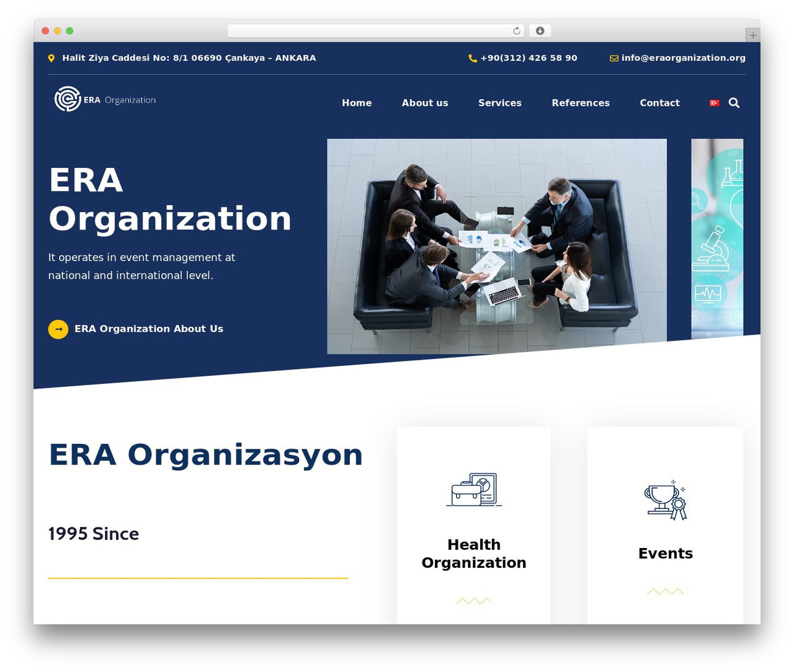794x672 pixels.
Task: Click the business meeting slider image
Action: (497, 246)
